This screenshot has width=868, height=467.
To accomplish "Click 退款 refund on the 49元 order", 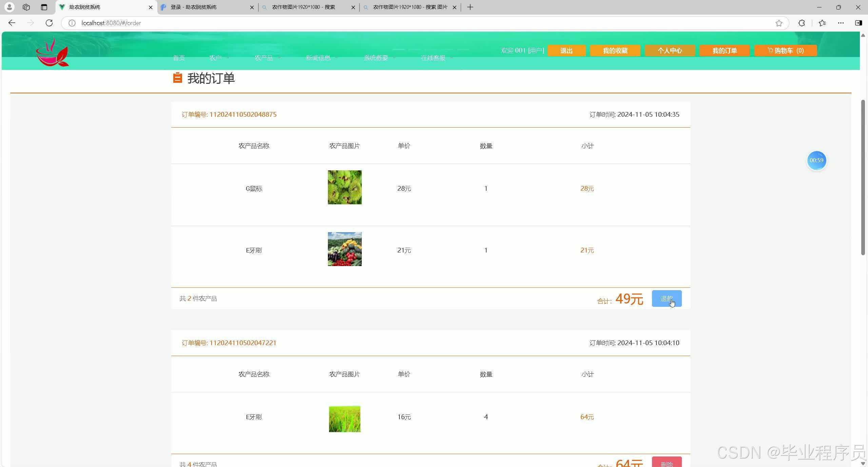I will click(x=667, y=299).
